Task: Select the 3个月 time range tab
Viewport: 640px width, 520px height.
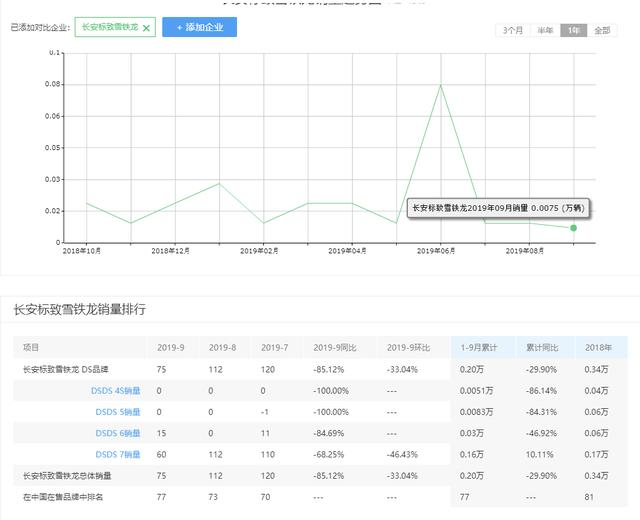Action: 513,30
